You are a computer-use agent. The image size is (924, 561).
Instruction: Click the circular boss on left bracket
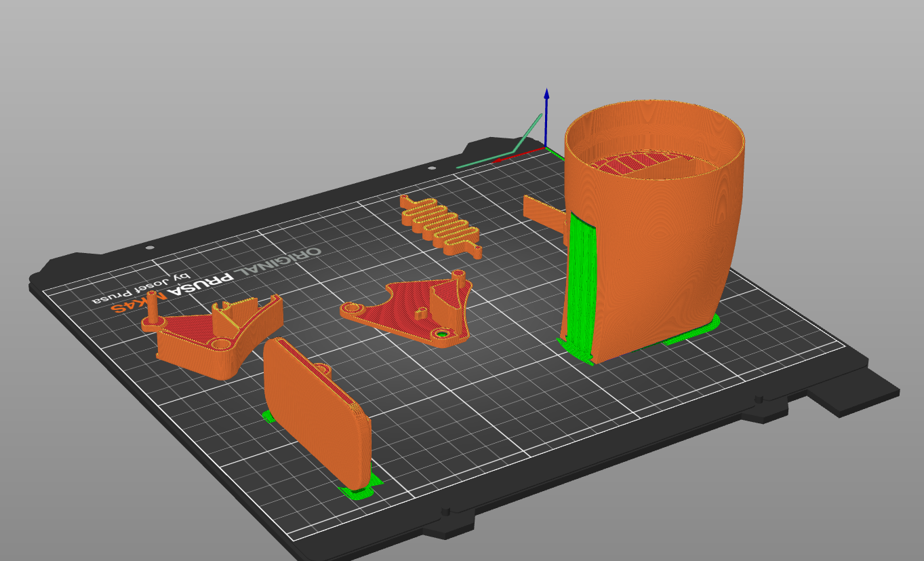(220, 344)
